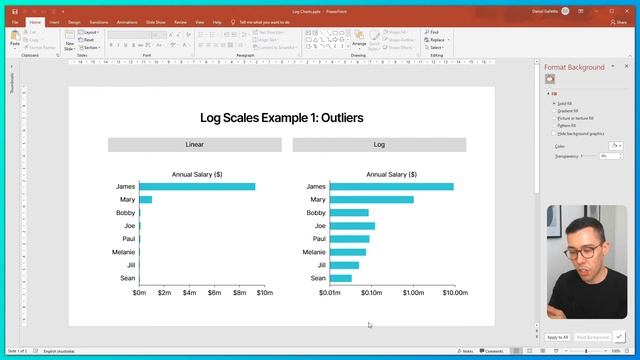
Task: Click the Save icon in title bar
Action: pyautogui.click(x=15, y=11)
